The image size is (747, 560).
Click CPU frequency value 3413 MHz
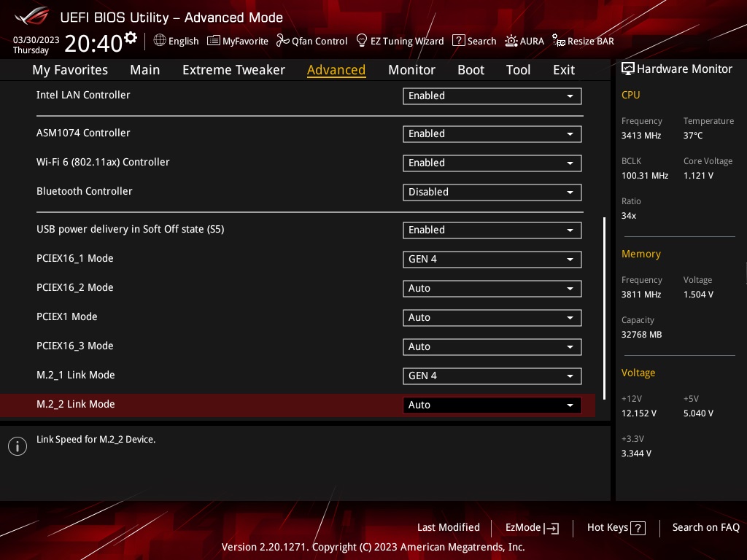(x=640, y=136)
